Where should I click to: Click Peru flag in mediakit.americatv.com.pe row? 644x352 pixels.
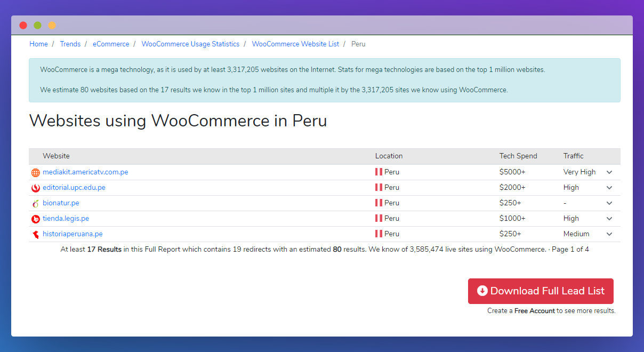click(x=379, y=172)
